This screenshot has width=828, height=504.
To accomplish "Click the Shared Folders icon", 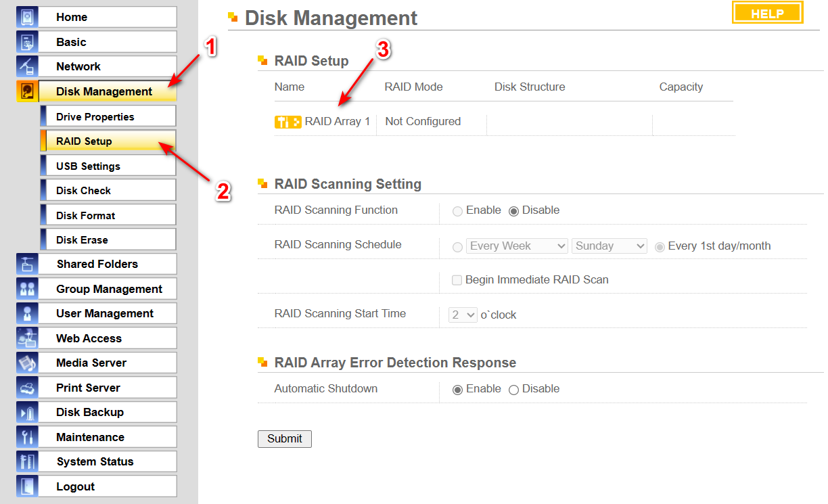I will (x=26, y=263).
